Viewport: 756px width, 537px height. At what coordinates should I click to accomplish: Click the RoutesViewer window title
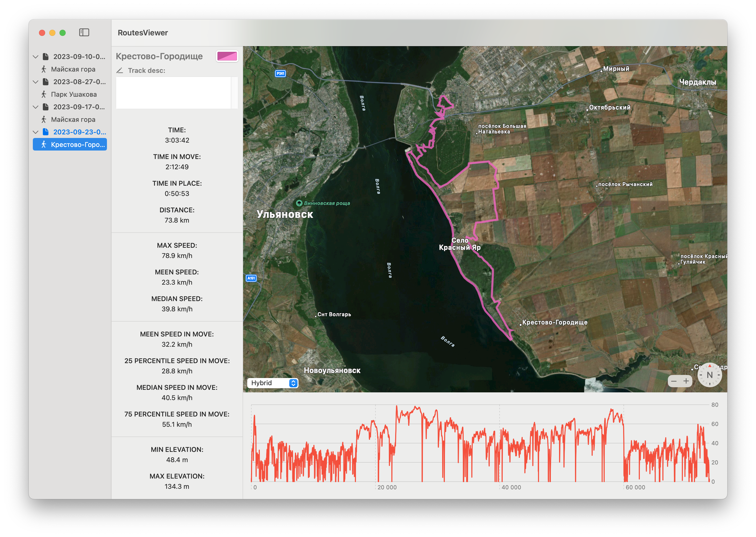[x=143, y=33]
